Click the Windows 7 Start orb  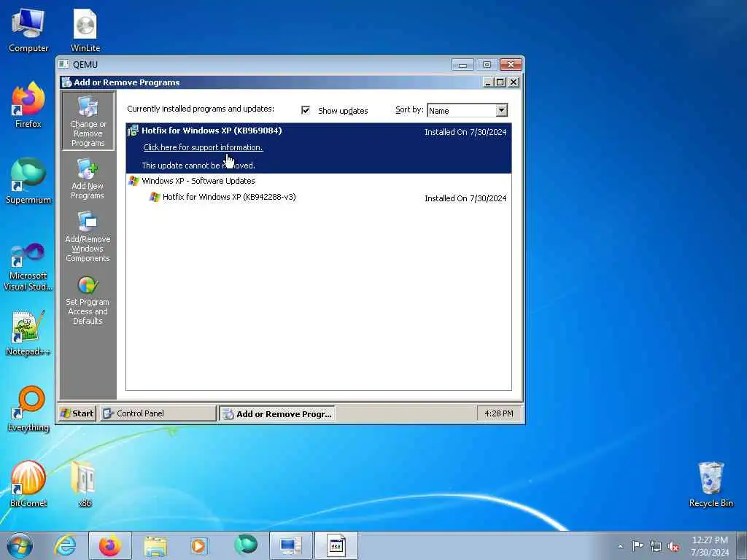[x=20, y=545]
